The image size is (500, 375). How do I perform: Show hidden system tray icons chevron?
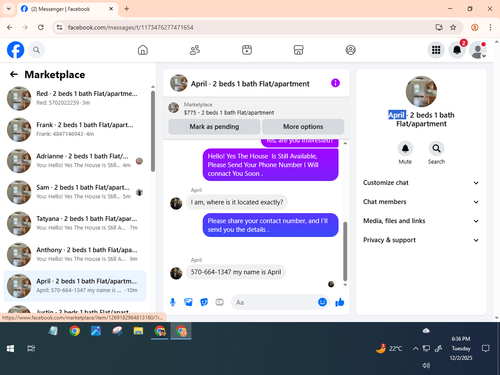[415, 349]
